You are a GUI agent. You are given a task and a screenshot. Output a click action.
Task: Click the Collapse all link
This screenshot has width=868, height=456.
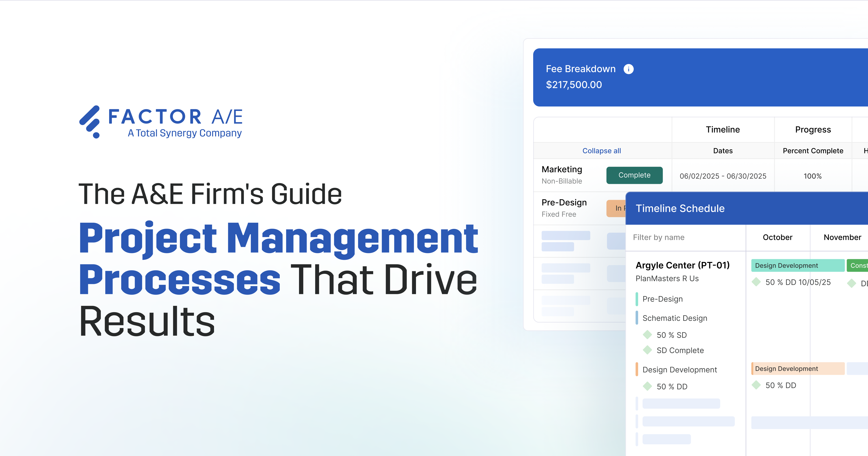[x=601, y=151]
